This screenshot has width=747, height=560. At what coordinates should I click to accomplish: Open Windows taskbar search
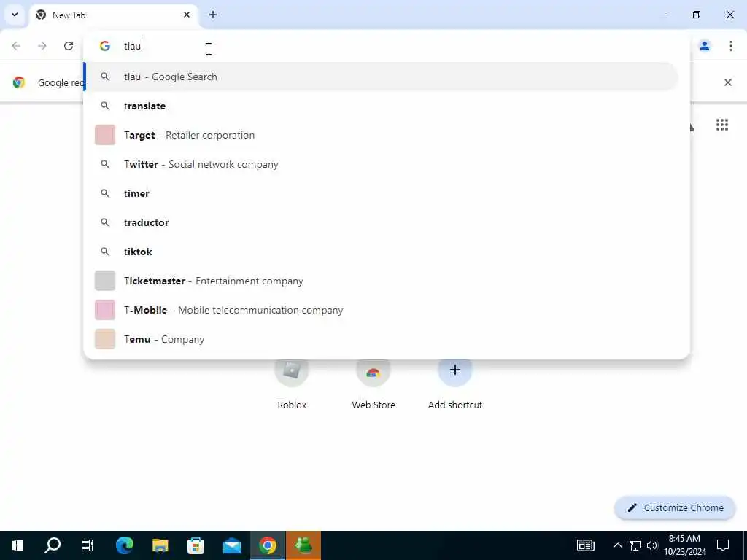click(x=53, y=545)
